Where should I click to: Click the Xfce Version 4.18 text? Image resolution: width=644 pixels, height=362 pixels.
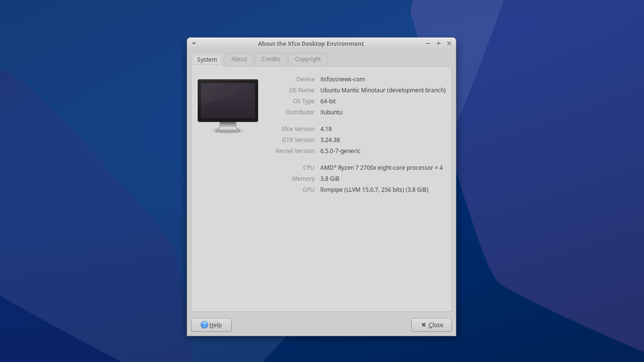tap(326, 128)
